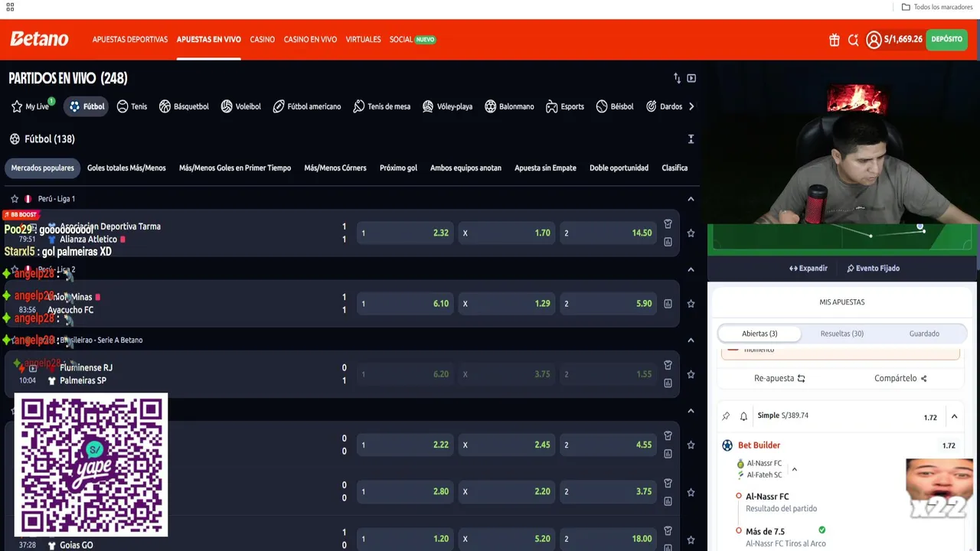Bet on draw at 1.70 for Alianza Atletico
This screenshot has width=980, height=551.
coord(506,233)
